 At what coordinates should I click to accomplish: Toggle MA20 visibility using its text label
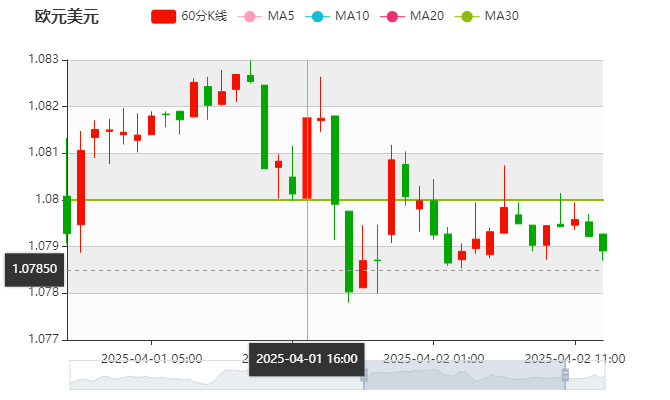coord(426,16)
